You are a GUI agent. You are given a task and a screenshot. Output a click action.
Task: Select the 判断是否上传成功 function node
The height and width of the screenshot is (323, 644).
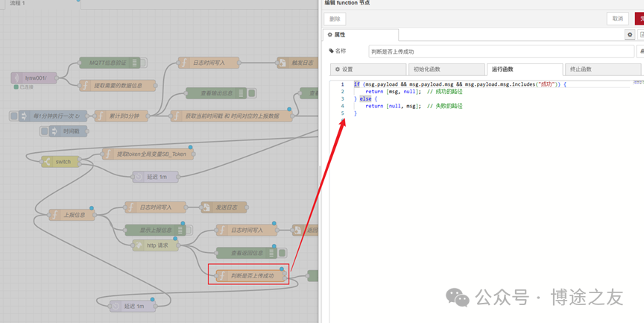[x=250, y=276]
